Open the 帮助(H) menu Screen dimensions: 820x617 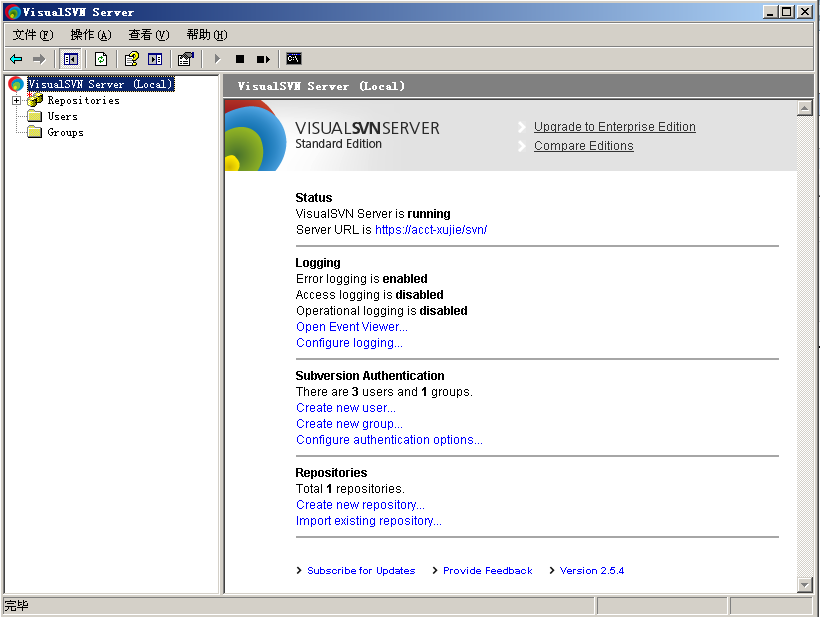coord(207,35)
